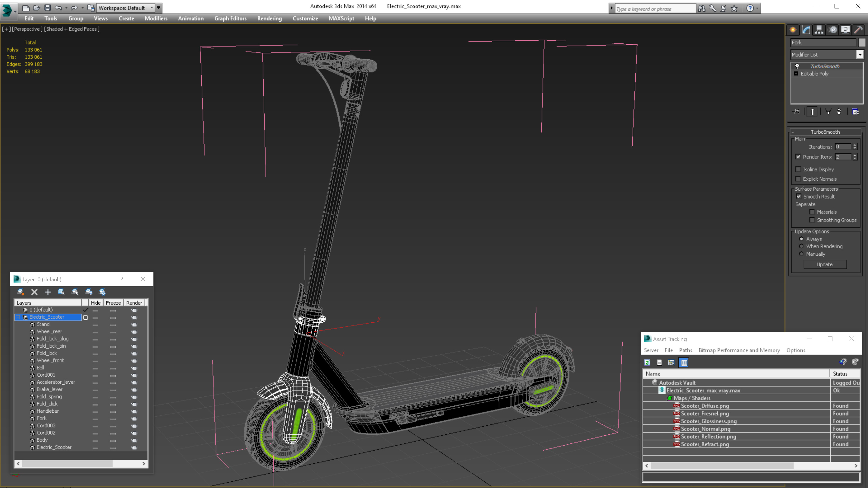Toggle Smooth Result checkbox
Image resolution: width=868 pixels, height=488 pixels.
click(x=799, y=196)
